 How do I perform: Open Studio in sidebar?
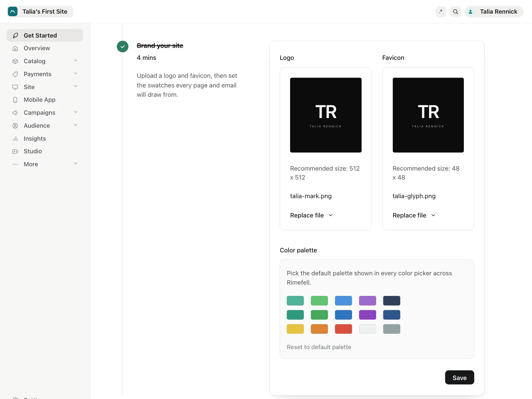(45, 152)
